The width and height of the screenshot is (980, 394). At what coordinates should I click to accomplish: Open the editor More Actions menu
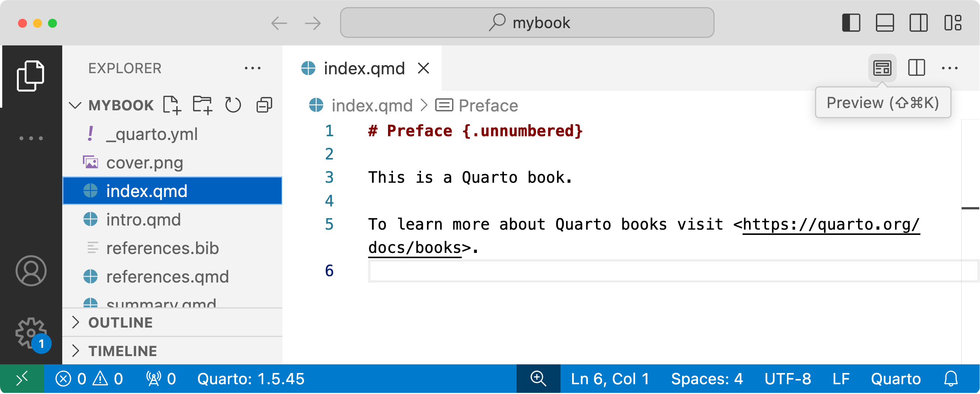[x=951, y=69]
